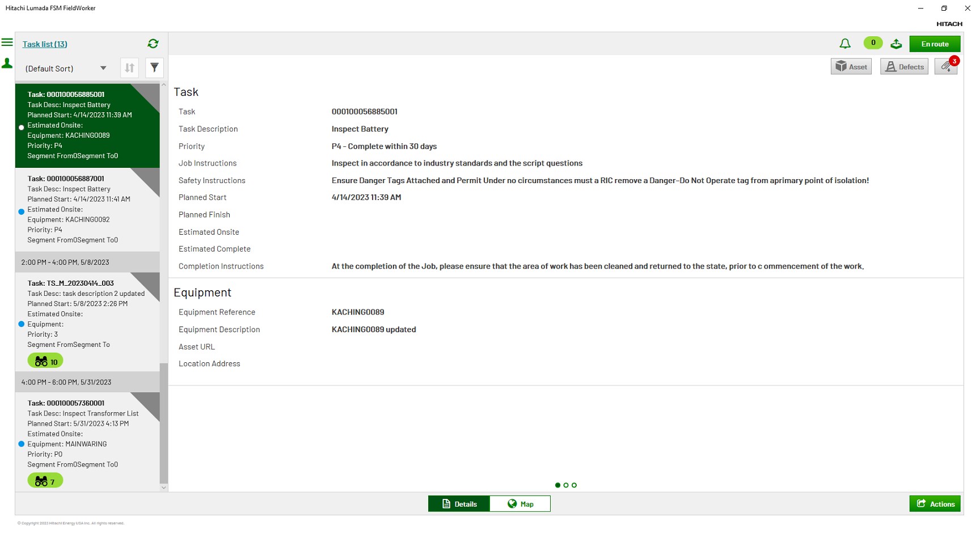Open the Defects button
980x551 pixels.
[x=904, y=66]
